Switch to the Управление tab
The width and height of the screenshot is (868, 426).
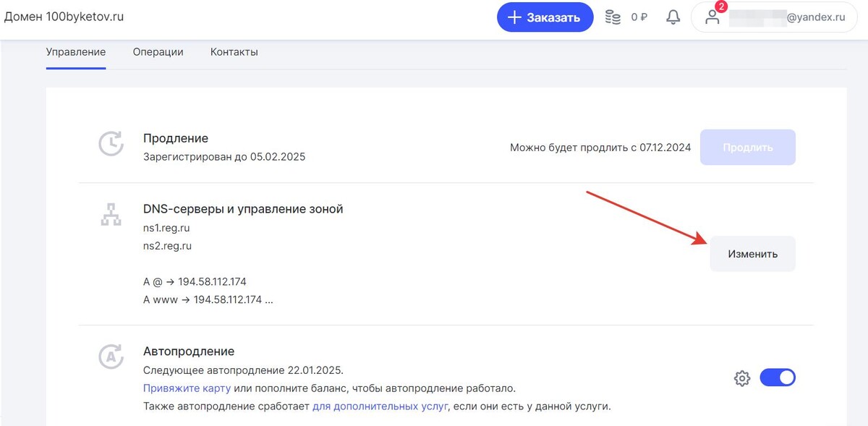[76, 52]
